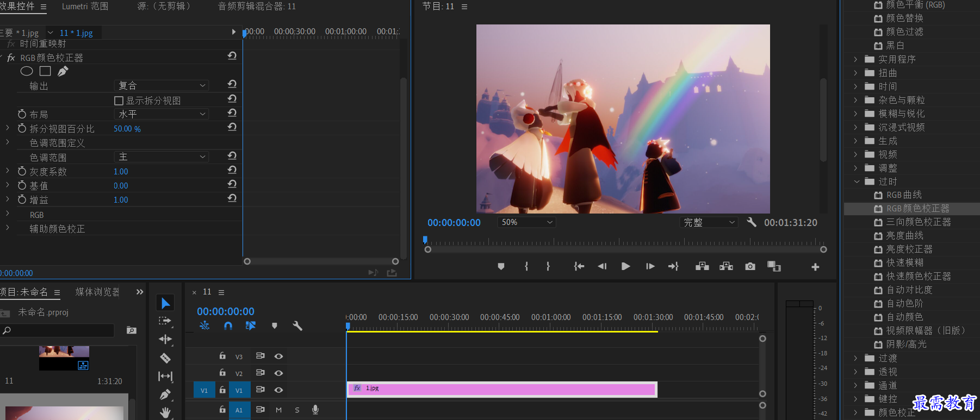The image size is (980, 420).
Task: Add marker in program monitor
Action: [501, 266]
